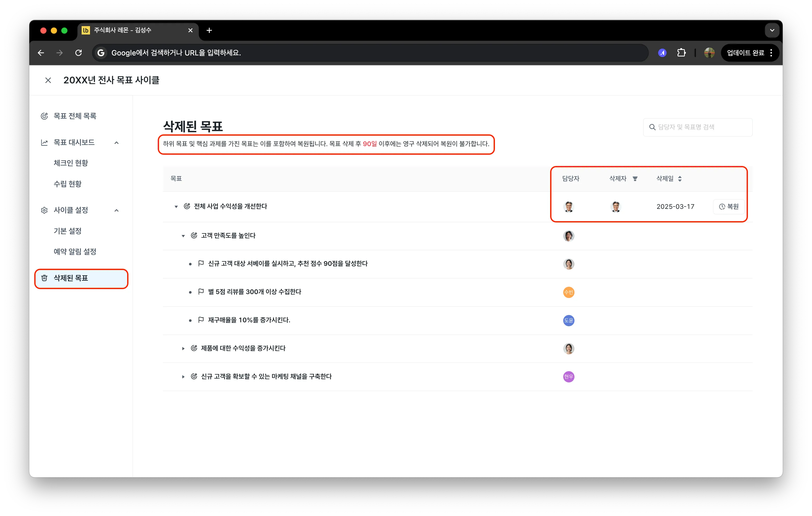Click 수빈 avatar on 별 5점 리뷰 row
Screen dimensions: 812x516
pyautogui.click(x=569, y=292)
